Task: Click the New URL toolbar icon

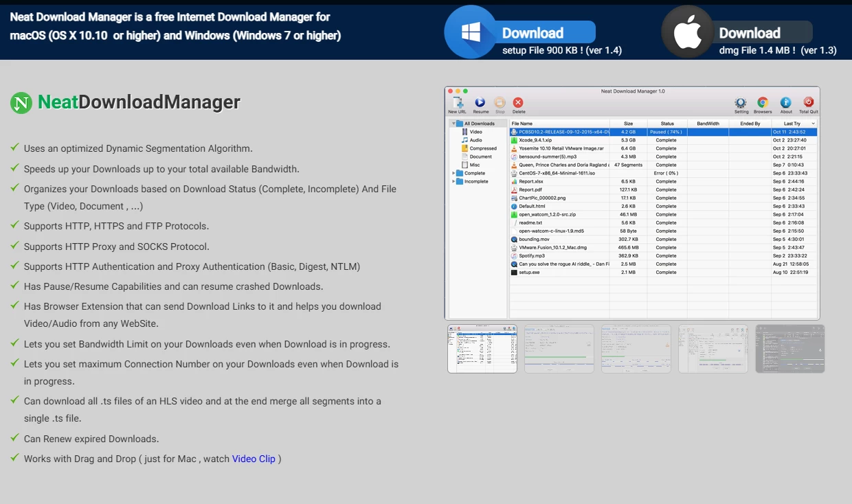Action: (459, 102)
